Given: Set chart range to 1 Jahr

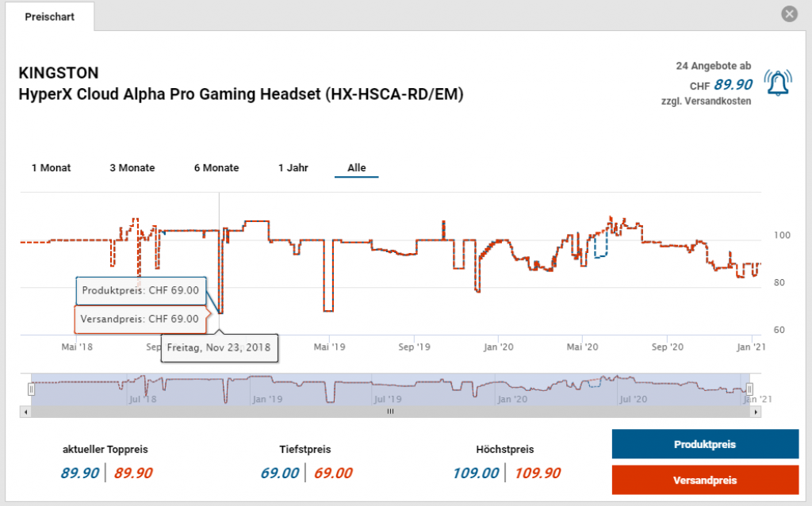Looking at the screenshot, I should tap(293, 167).
